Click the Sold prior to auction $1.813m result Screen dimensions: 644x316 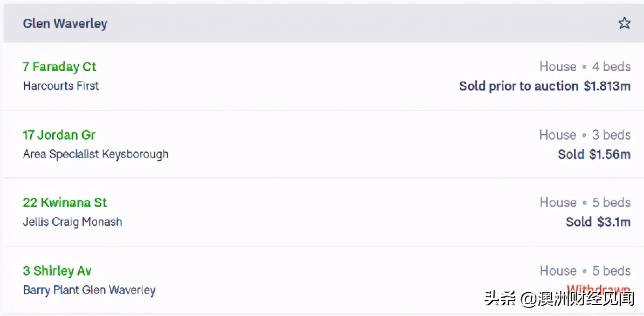pos(545,86)
